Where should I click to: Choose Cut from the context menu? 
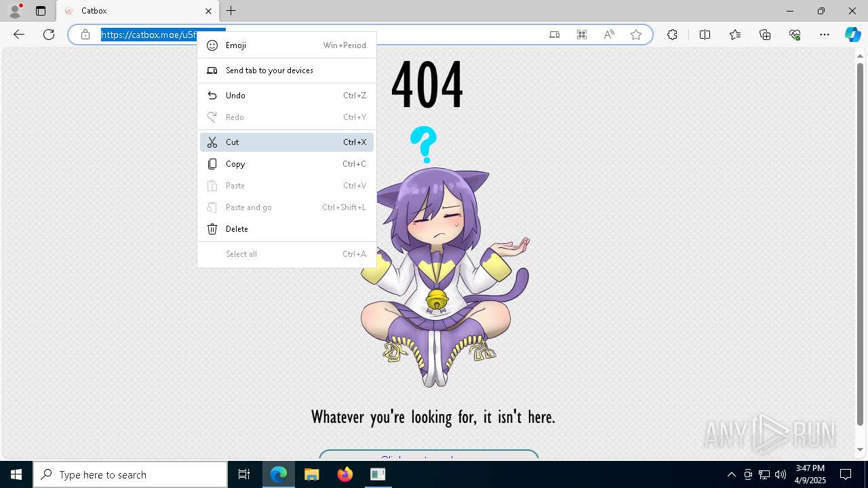coord(287,142)
